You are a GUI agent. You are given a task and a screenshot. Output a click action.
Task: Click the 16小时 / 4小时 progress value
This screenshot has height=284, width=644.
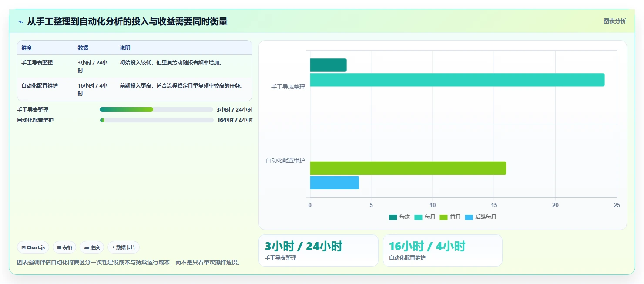coord(235,120)
